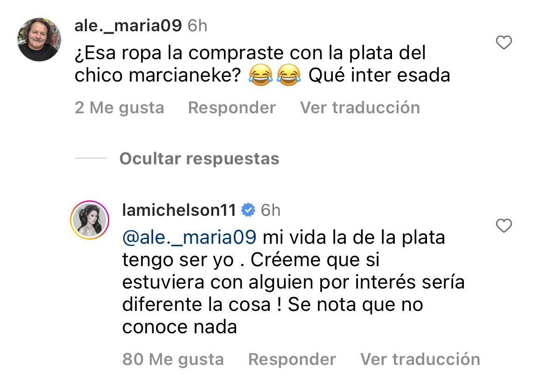Click the 6h timestamp beside ale._maria09
The height and width of the screenshot is (392, 546).
click(197, 26)
